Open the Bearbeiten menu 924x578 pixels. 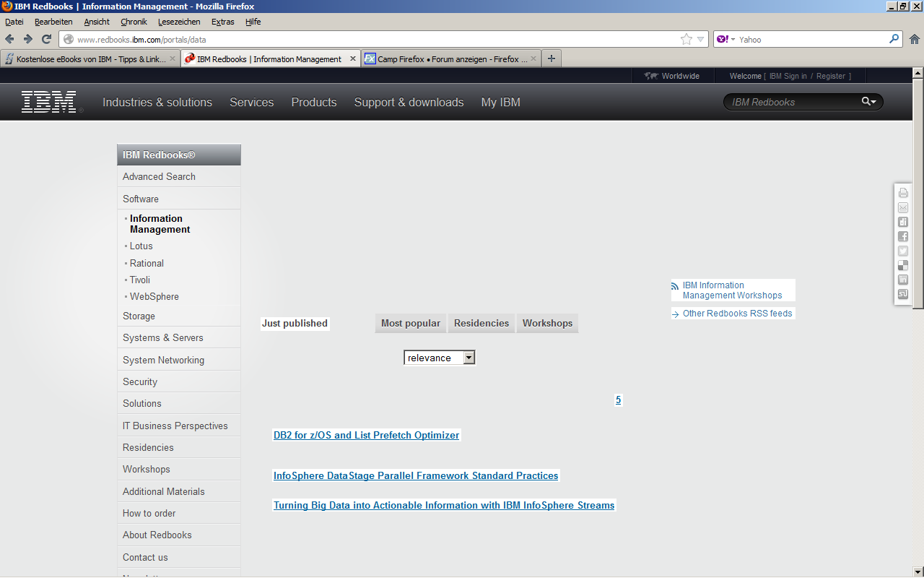[x=53, y=22]
